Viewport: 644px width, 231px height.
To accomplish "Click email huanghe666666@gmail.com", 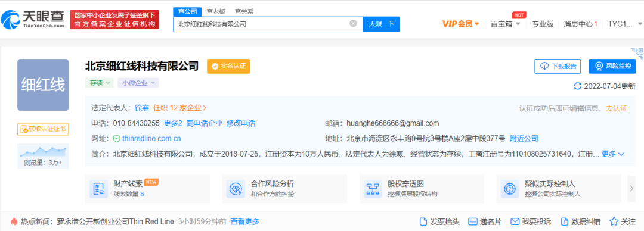I will [392, 123].
